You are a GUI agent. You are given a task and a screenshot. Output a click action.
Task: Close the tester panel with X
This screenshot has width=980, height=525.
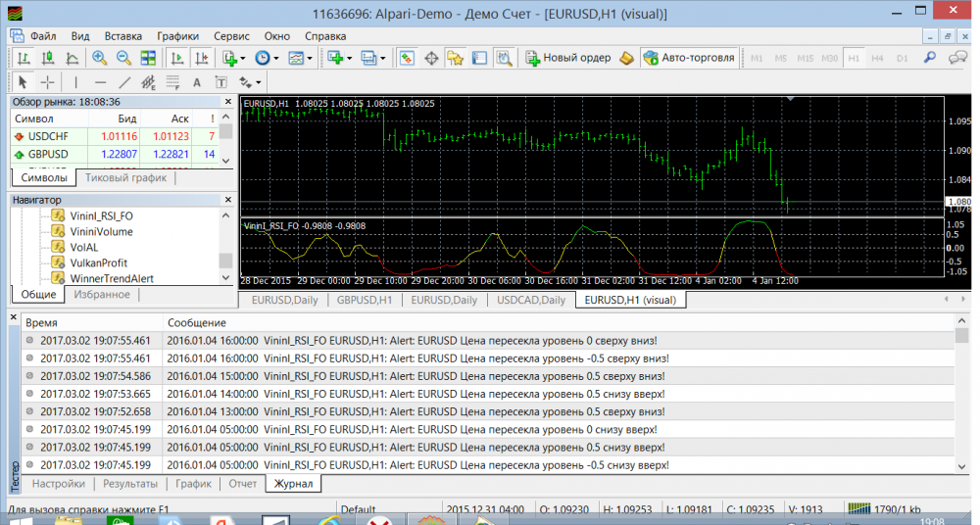click(x=13, y=317)
